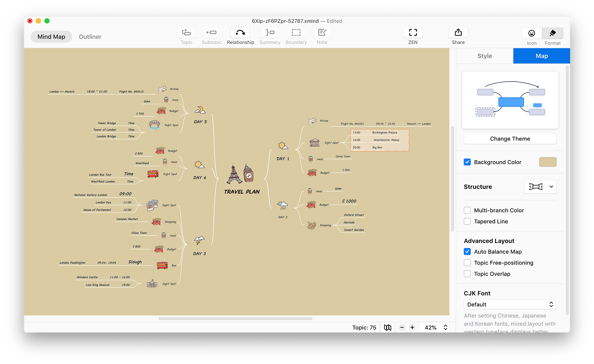The image size is (594, 364).
Task: Switch to Outliner view
Action: click(90, 37)
